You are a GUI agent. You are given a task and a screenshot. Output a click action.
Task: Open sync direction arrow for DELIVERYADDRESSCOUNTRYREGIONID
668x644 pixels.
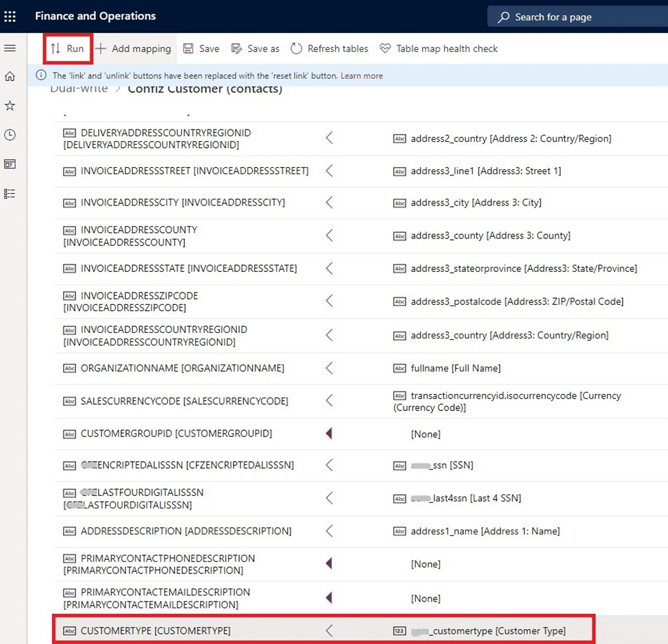pyautogui.click(x=329, y=138)
